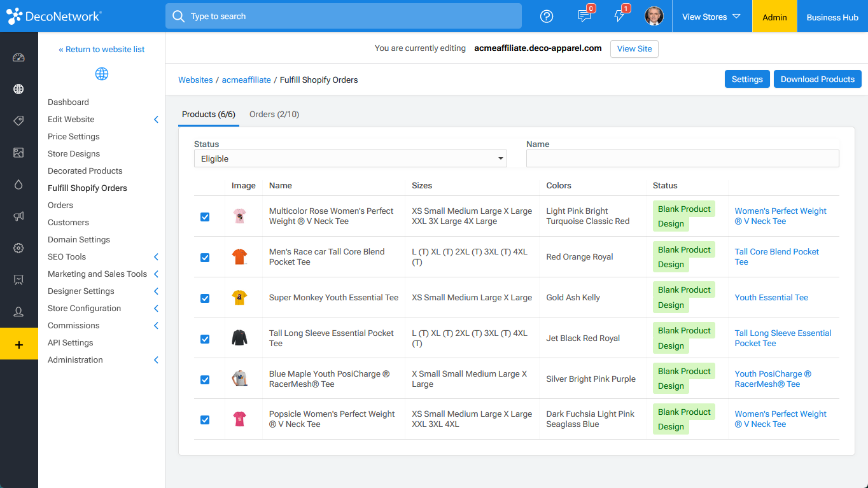Open the gear settings icon in sidebar

point(19,248)
